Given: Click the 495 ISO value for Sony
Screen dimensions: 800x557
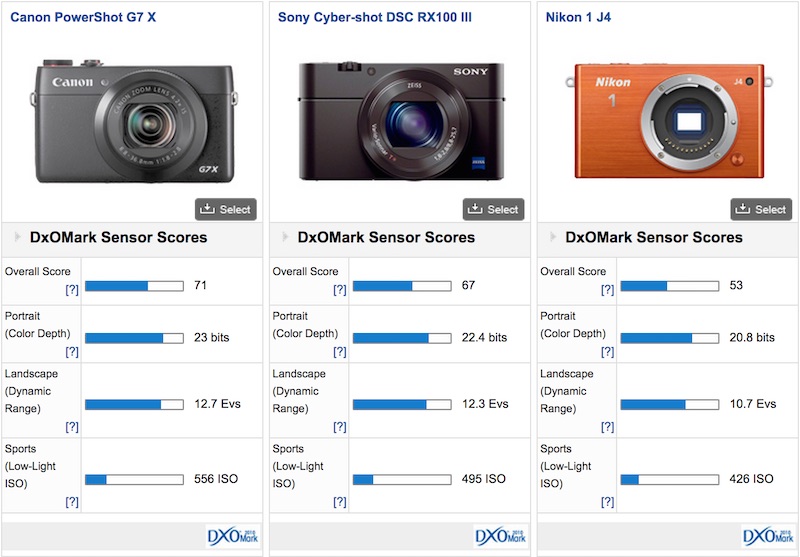Looking at the screenshot, I should coord(484,478).
